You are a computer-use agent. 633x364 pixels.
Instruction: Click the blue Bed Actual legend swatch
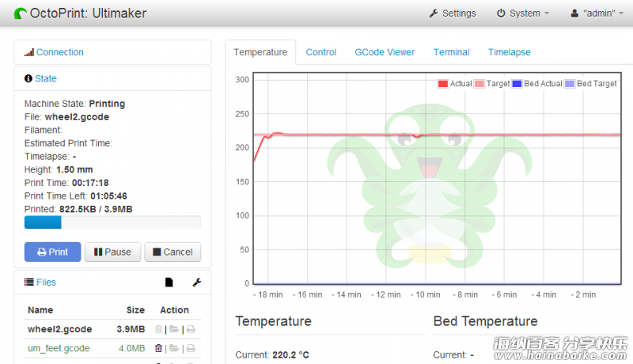pyautogui.click(x=517, y=84)
